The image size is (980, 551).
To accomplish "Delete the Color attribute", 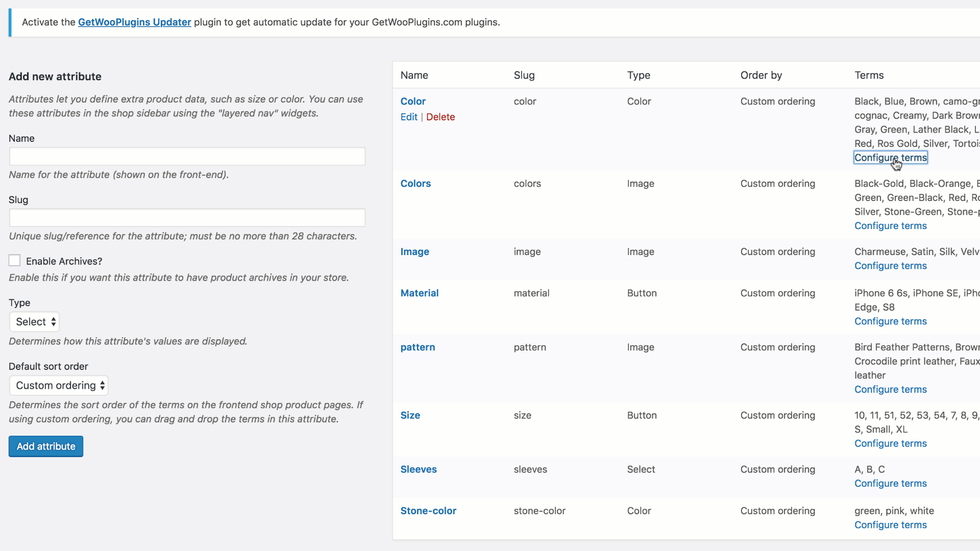I will point(440,117).
